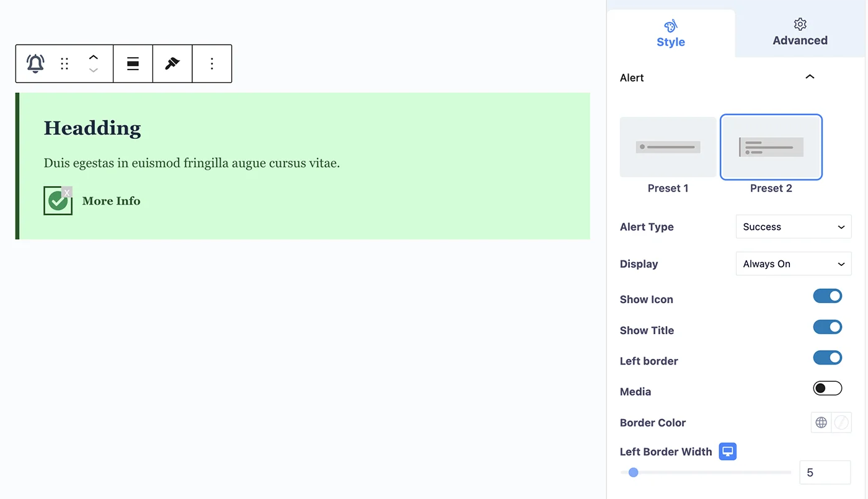Click the desktop responsive device icon
Image resolution: width=868 pixels, height=499 pixels.
(728, 451)
